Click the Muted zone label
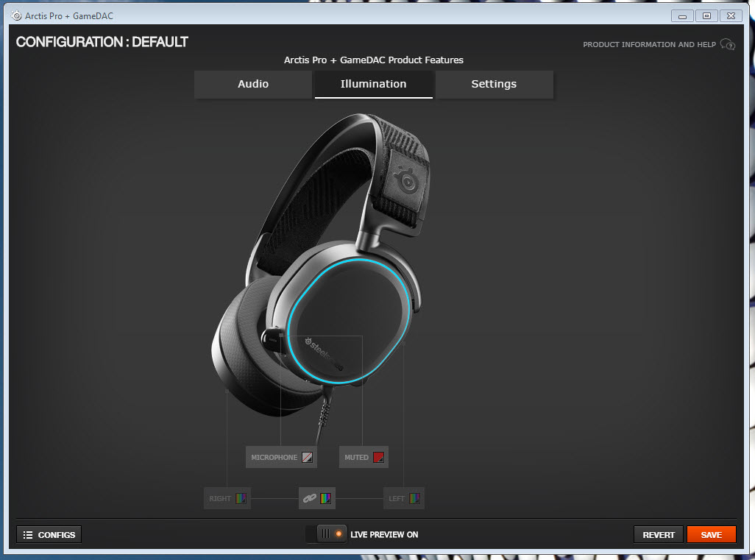Screen dimensions: 755x560 [356, 458]
